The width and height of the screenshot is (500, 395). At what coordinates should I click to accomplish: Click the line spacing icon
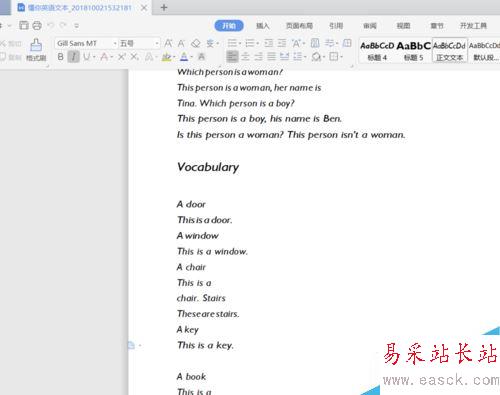coord(297,57)
